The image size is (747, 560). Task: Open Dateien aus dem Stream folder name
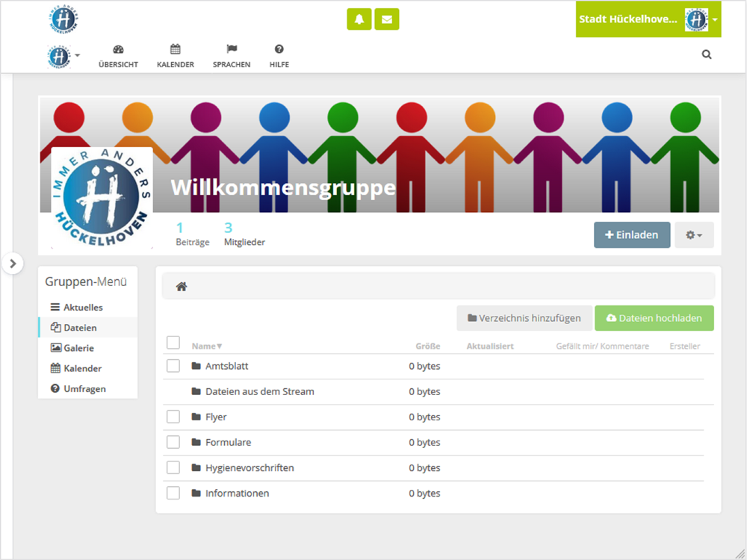260,391
